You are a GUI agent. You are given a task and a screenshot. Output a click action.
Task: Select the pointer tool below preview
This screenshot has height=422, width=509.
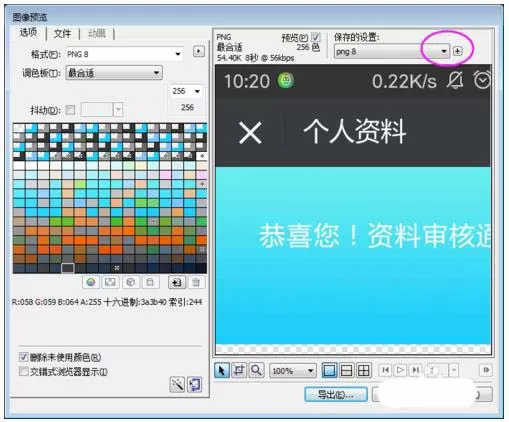point(222,370)
